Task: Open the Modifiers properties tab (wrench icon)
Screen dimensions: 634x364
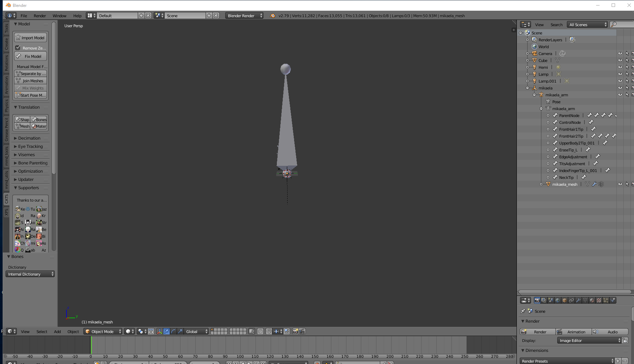Action: [578, 300]
